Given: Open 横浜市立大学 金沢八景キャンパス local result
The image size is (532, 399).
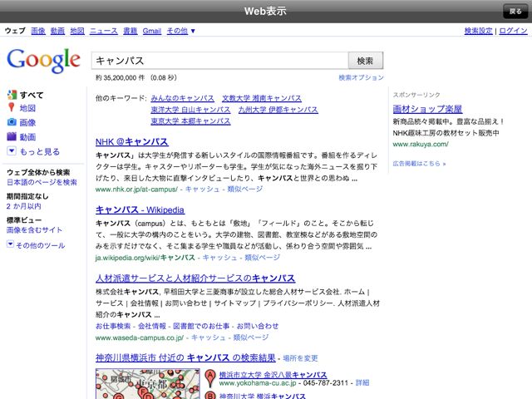Looking at the screenshot, I should coord(273,375).
